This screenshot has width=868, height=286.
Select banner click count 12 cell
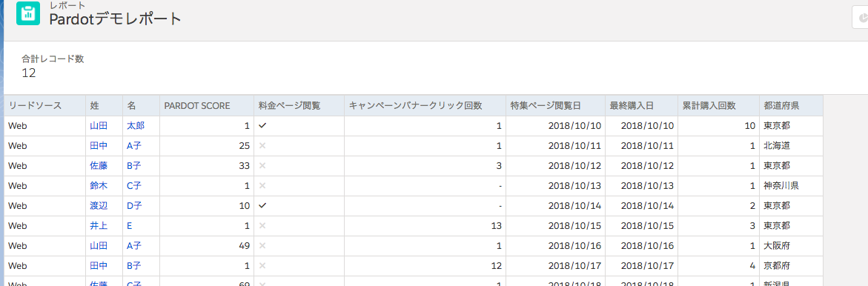click(425, 265)
